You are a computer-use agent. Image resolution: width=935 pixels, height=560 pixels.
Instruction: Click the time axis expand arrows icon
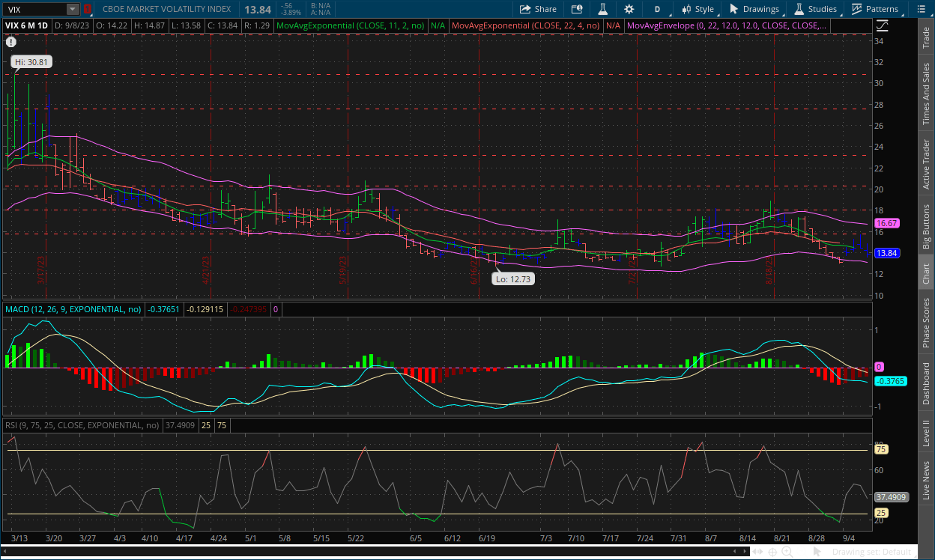pos(758,552)
